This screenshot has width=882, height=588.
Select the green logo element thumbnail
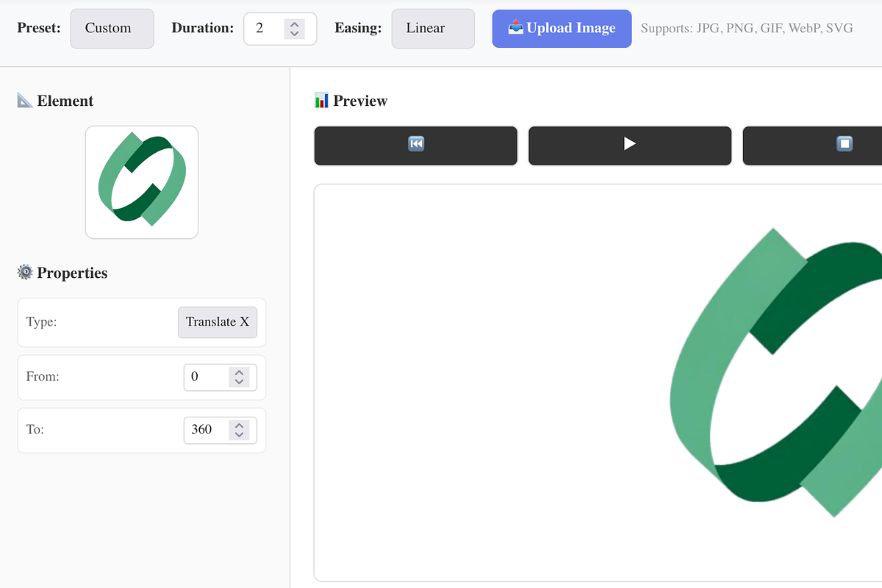point(142,182)
